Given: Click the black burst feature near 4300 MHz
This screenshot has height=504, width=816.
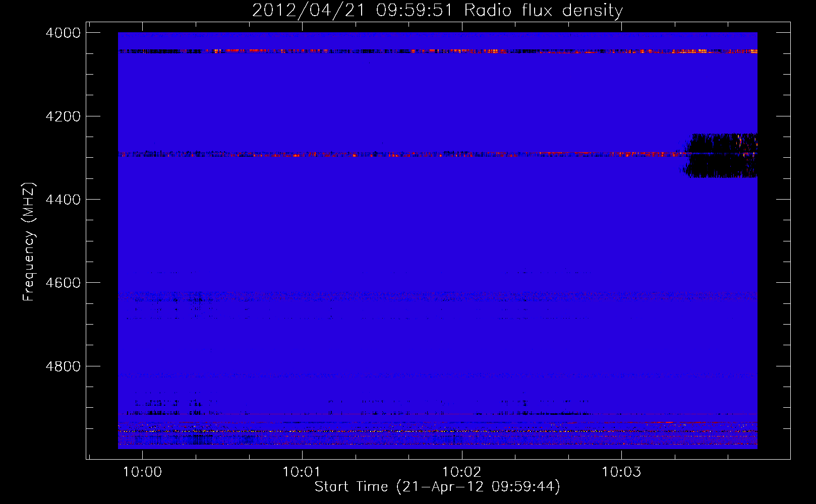Looking at the screenshot, I should tap(720, 156).
